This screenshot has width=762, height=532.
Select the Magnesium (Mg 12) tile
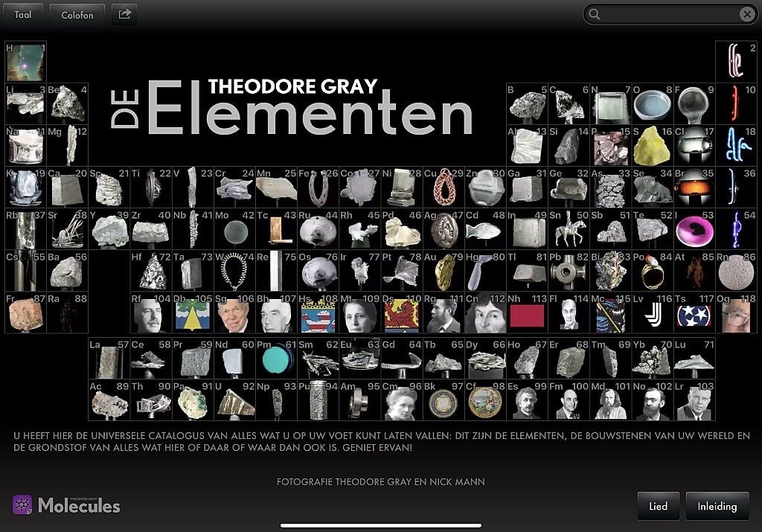(x=68, y=145)
